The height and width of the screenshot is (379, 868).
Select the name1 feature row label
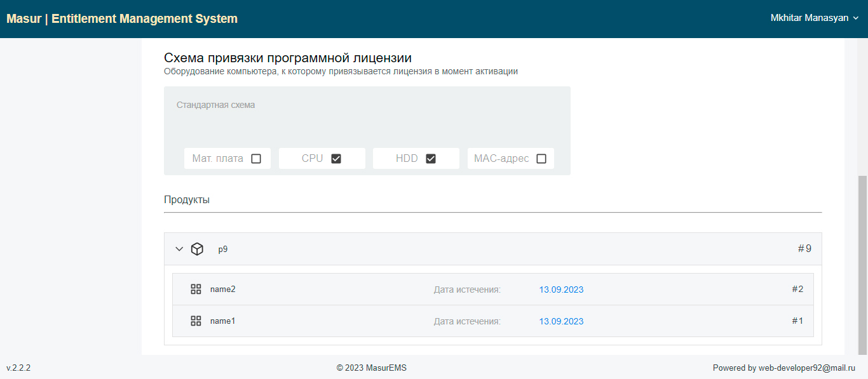(x=223, y=321)
